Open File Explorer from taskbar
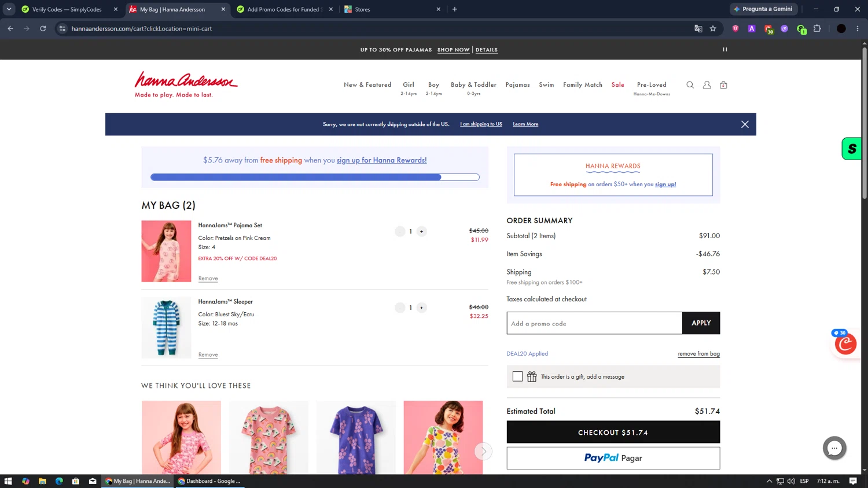Screen dimensions: 868x488 (x=42, y=481)
